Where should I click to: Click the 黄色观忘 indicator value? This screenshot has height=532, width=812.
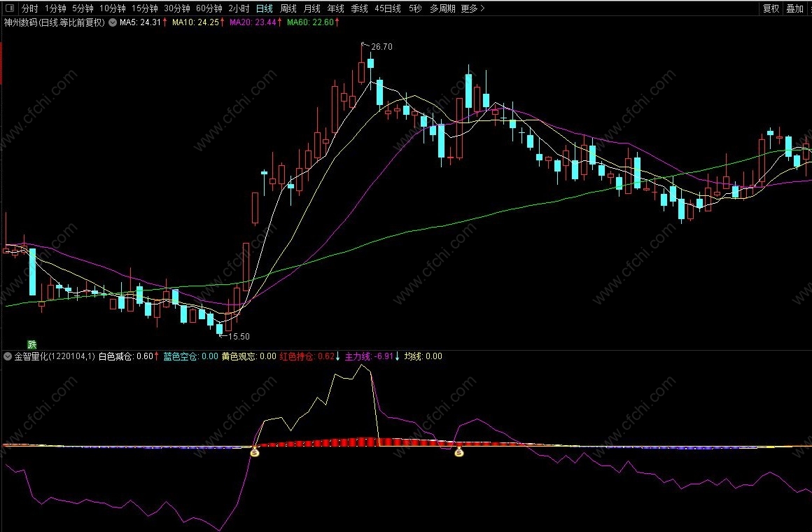pos(248,356)
